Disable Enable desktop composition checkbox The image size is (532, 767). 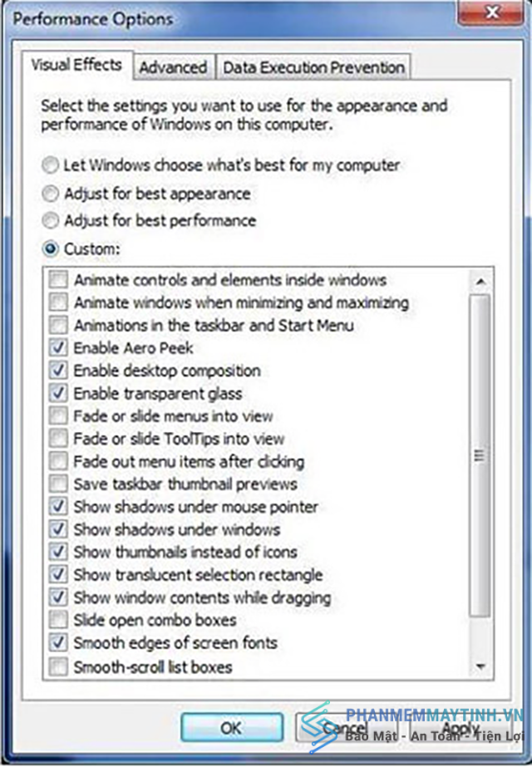(58, 371)
